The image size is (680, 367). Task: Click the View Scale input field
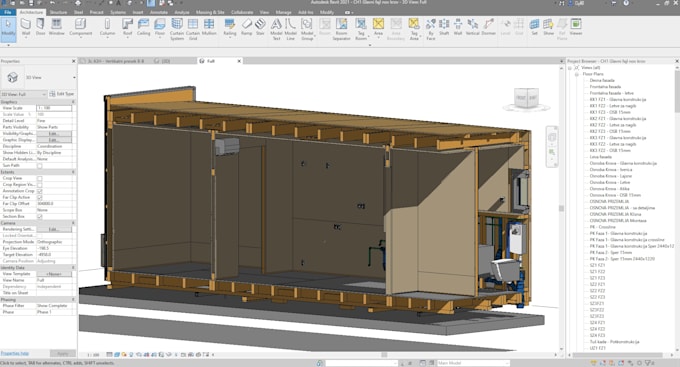pos(54,108)
